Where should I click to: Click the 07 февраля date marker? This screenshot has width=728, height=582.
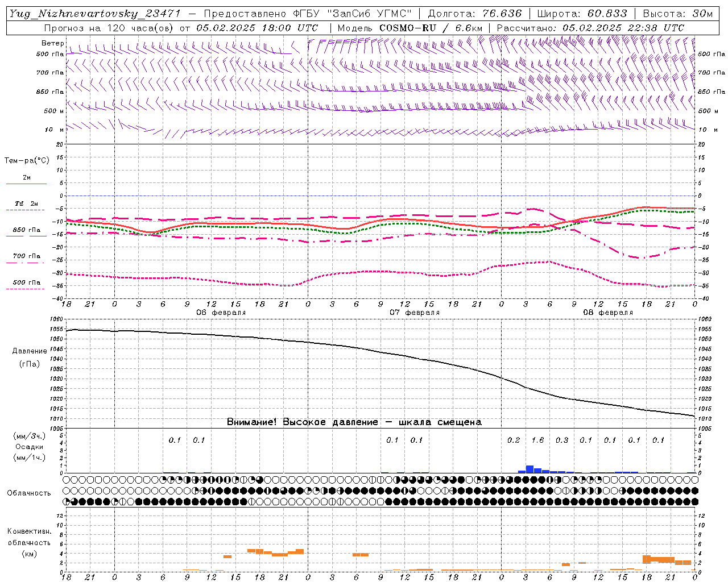click(x=415, y=313)
